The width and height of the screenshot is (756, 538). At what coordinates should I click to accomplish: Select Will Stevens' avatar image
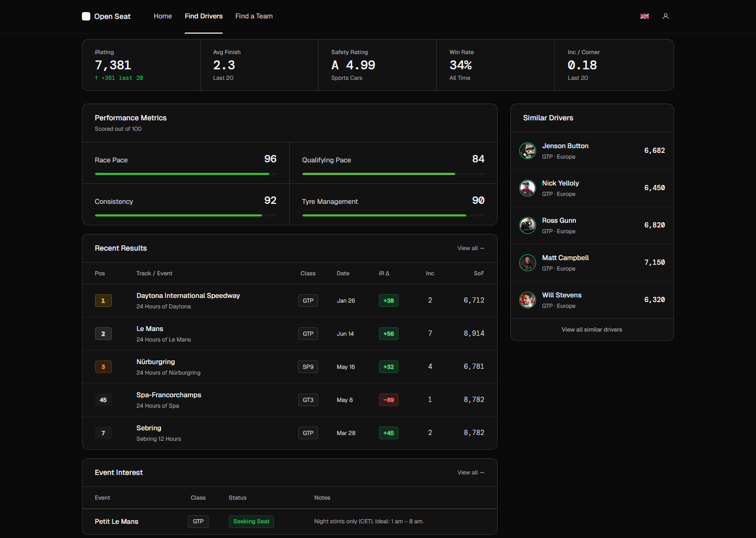click(528, 300)
